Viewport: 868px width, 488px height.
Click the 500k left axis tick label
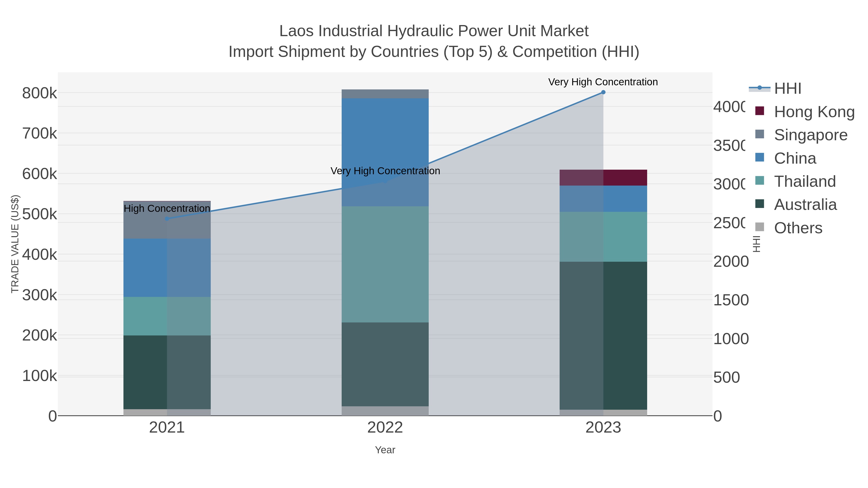tap(40, 214)
